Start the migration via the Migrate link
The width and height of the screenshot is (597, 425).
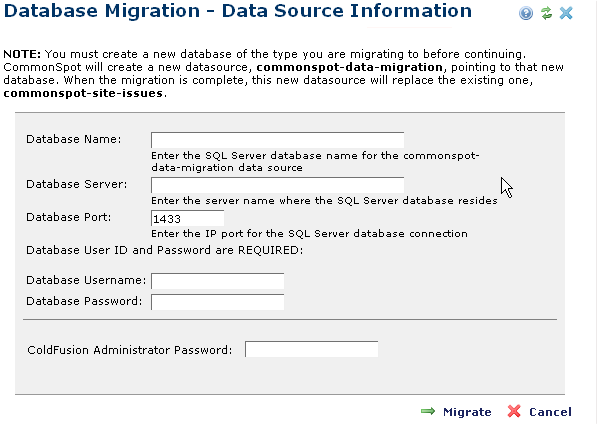467,412
